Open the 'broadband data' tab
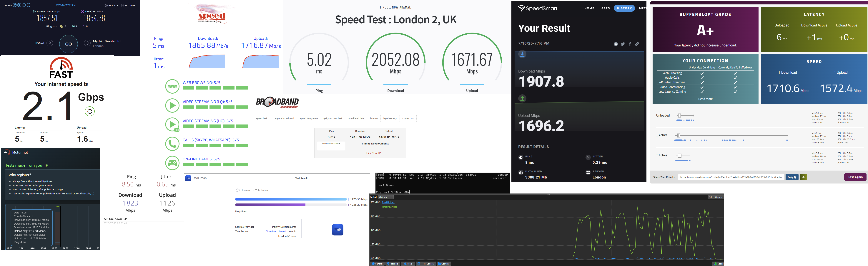 [x=356, y=118]
